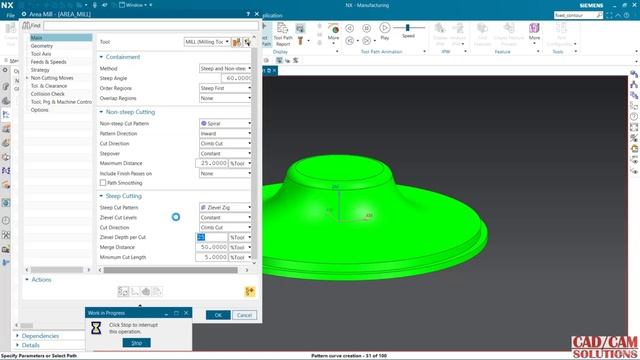Click the display options icon in Actions
Viewport: 640px width, 360px height.
[250, 291]
